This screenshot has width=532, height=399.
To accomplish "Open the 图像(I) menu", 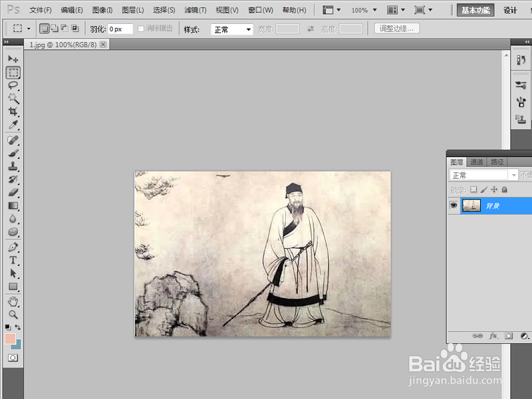I will coord(102,10).
